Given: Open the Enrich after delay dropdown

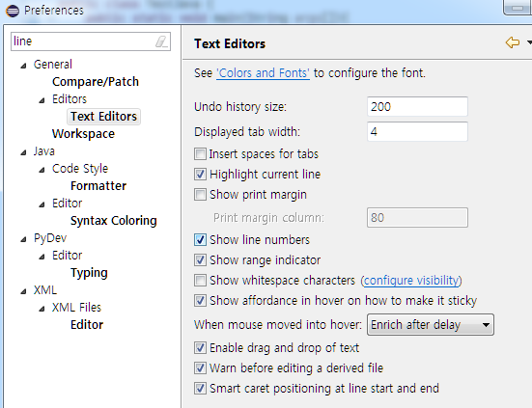Looking at the screenshot, I should (431, 325).
